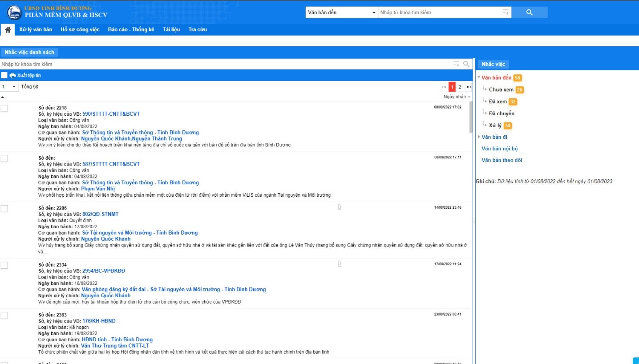Screen dimensions: 639x364
Task: Click the printer icon for Xuất tệp tin
Action: click(x=12, y=76)
